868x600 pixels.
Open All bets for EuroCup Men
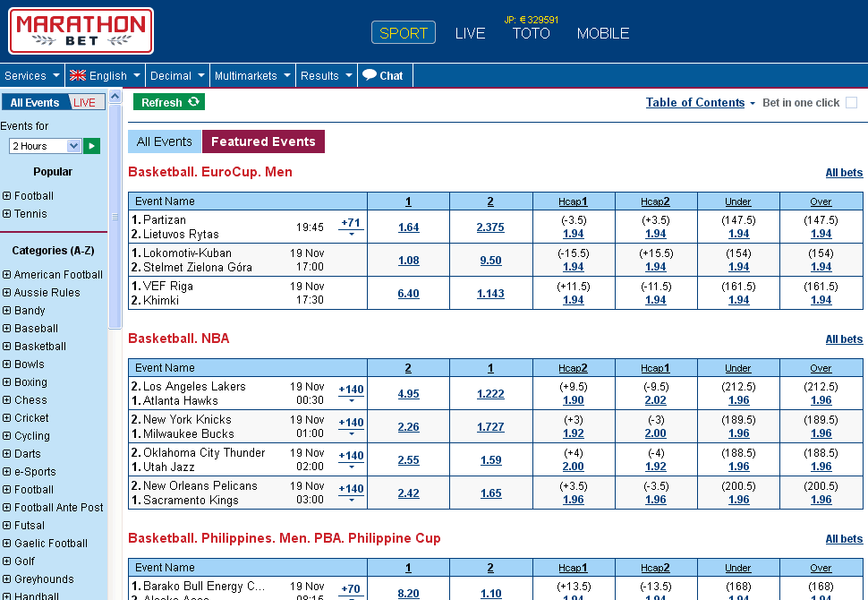click(x=844, y=172)
